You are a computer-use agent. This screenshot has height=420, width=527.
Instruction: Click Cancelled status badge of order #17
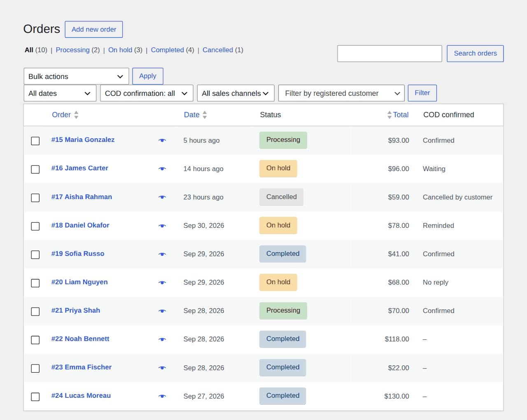point(281,197)
